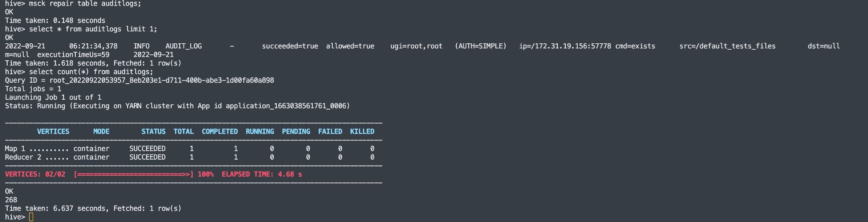
Task: Click the ELAPSED TIME: 4.68 s text
Action: 262,174
